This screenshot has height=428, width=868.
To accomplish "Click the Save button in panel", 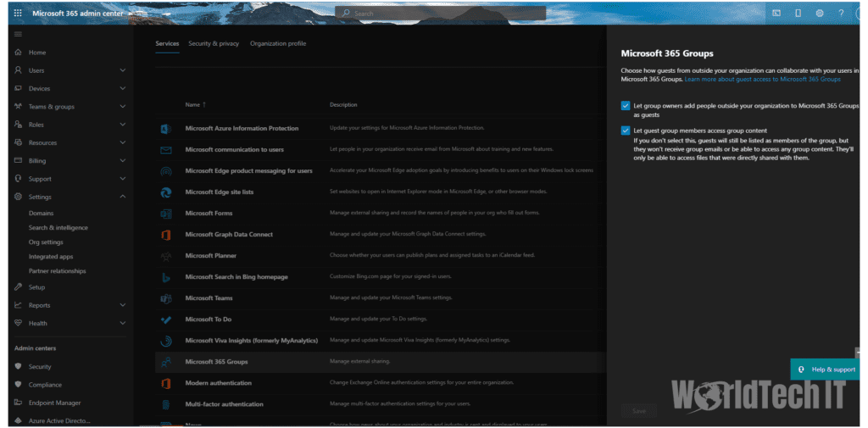I will [x=639, y=411].
